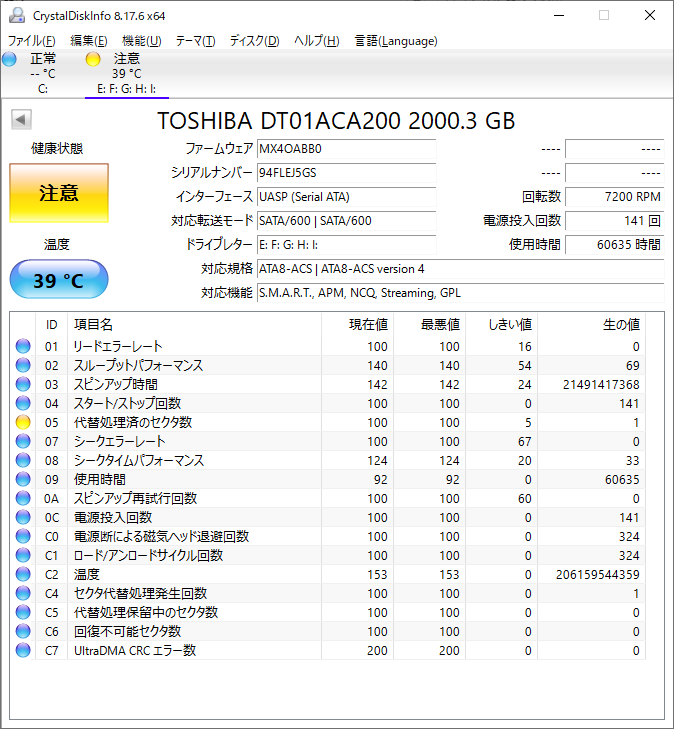The width and height of the screenshot is (674, 729).
Task: Click status orb for row C0 電源断による磁気ヘッド退避回数
Action: (23, 537)
